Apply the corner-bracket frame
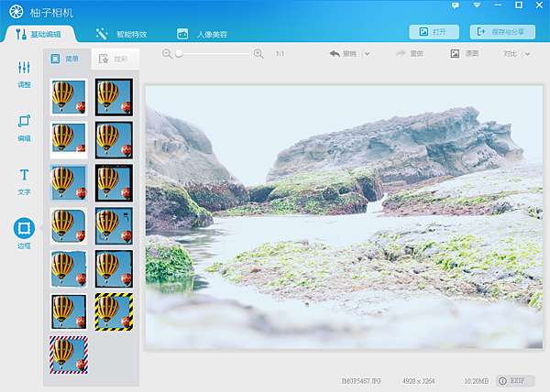The width and height of the screenshot is (550, 392). pyautogui.click(x=114, y=226)
